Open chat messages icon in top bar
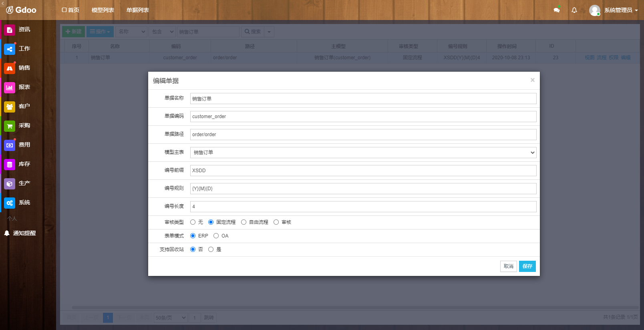This screenshot has height=330, width=644. pyautogui.click(x=556, y=10)
